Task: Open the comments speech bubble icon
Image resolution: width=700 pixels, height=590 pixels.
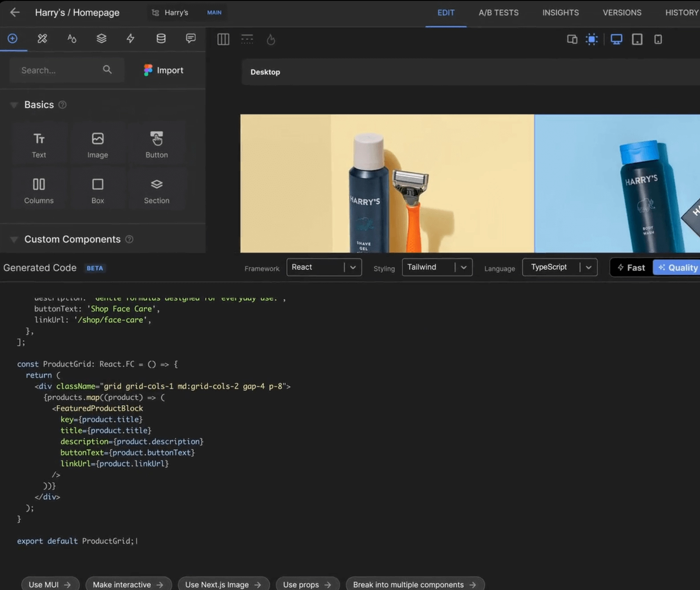Action: pyautogui.click(x=191, y=39)
